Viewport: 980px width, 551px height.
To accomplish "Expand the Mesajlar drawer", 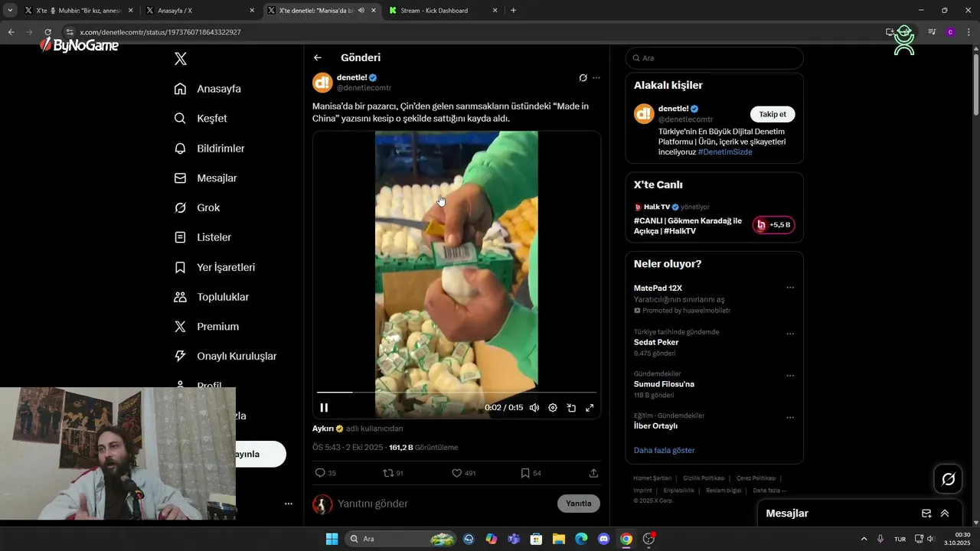I will [x=945, y=514].
